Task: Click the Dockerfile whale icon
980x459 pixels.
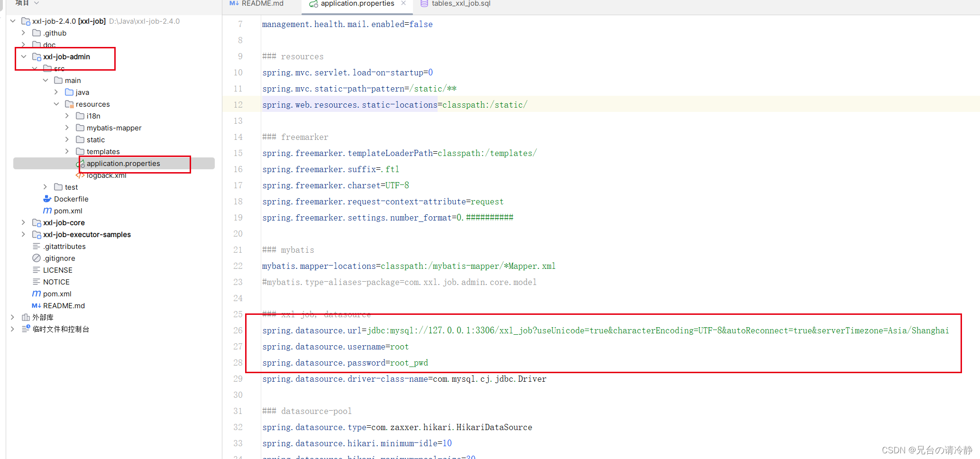Action: coord(47,199)
